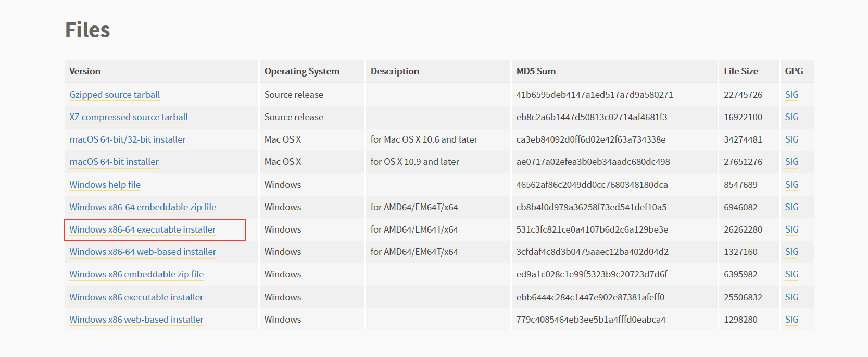Screen dimensions: 868x357
Task: Open SIG for Windows x86 executable installer
Action: click(791, 297)
